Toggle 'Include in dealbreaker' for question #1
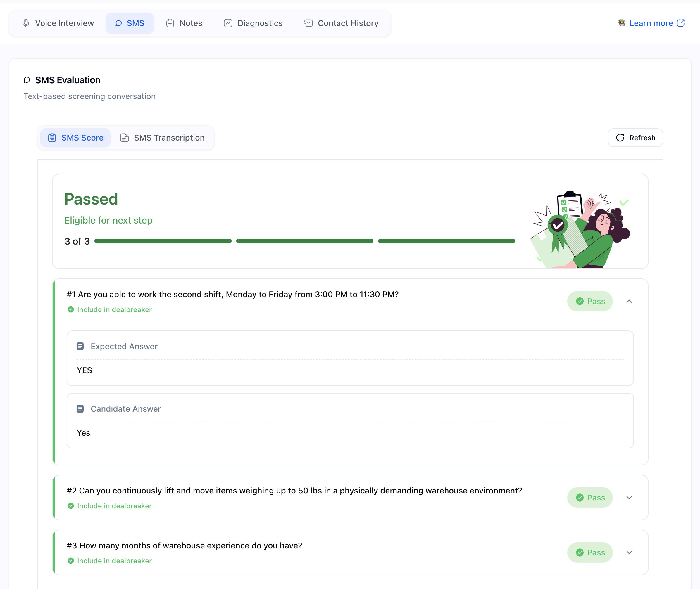The height and width of the screenshot is (589, 700). coord(71,309)
